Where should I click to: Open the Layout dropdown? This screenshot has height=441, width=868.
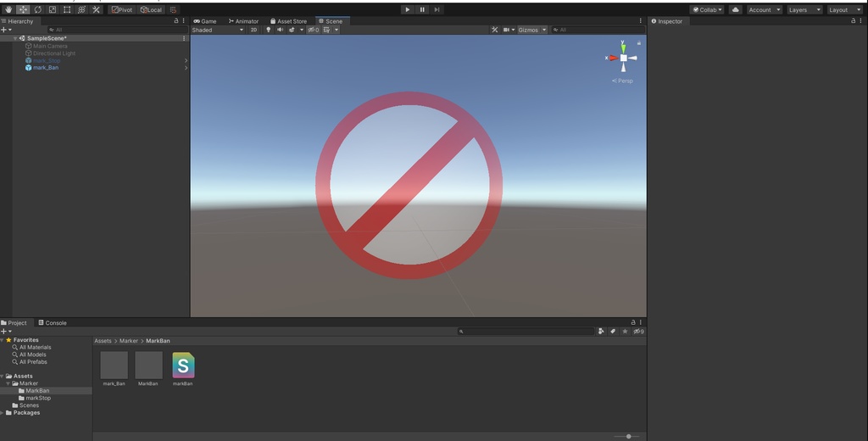pos(845,9)
